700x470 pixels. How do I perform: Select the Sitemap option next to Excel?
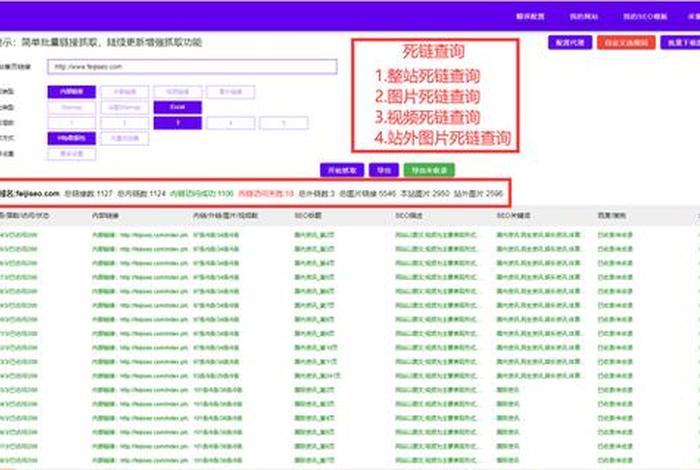coord(125,107)
